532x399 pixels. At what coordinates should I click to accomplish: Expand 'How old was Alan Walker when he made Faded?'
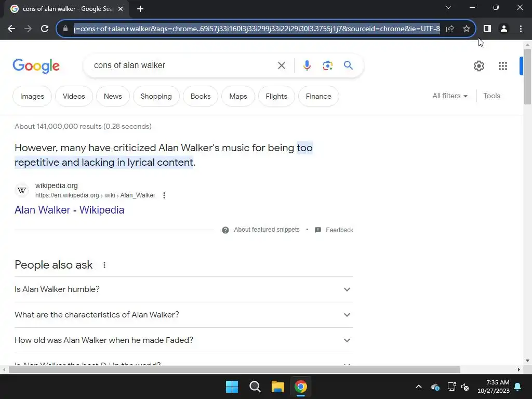(184, 340)
